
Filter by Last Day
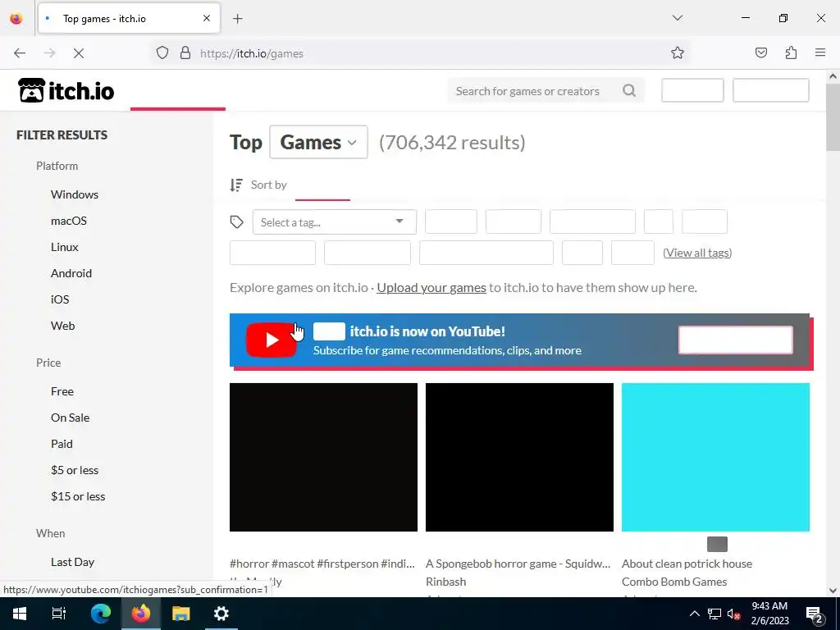pos(72,562)
